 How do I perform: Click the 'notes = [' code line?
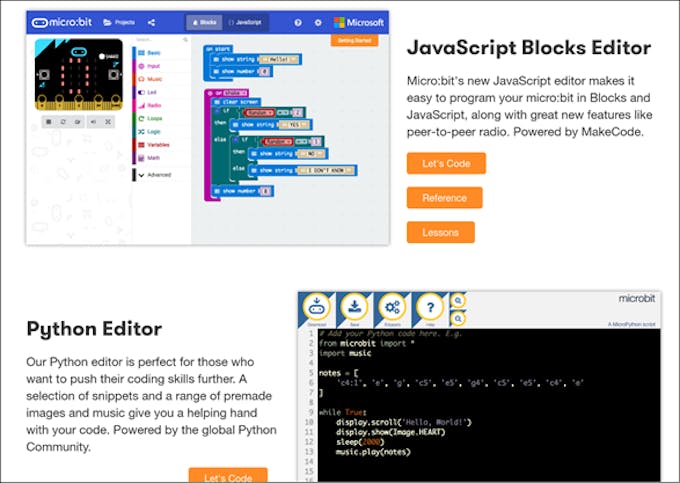(338, 373)
